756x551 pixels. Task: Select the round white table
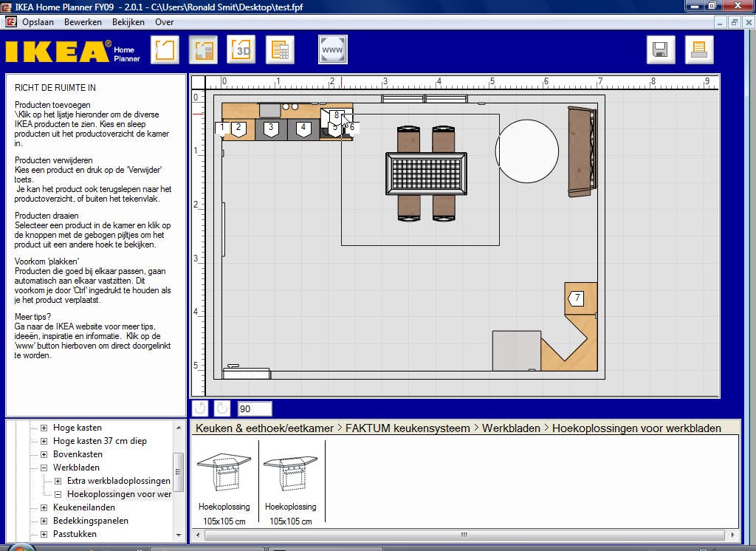point(527,151)
